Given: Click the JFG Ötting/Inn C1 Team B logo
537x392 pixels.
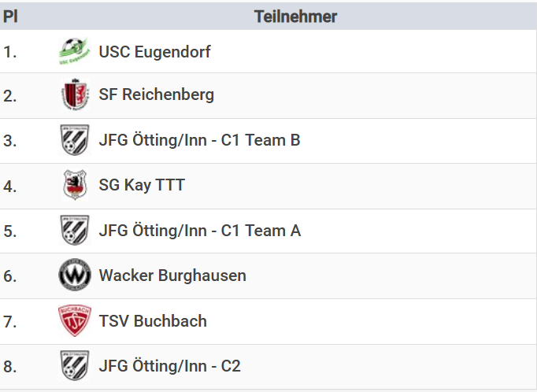Looking at the screenshot, I should click(75, 140).
